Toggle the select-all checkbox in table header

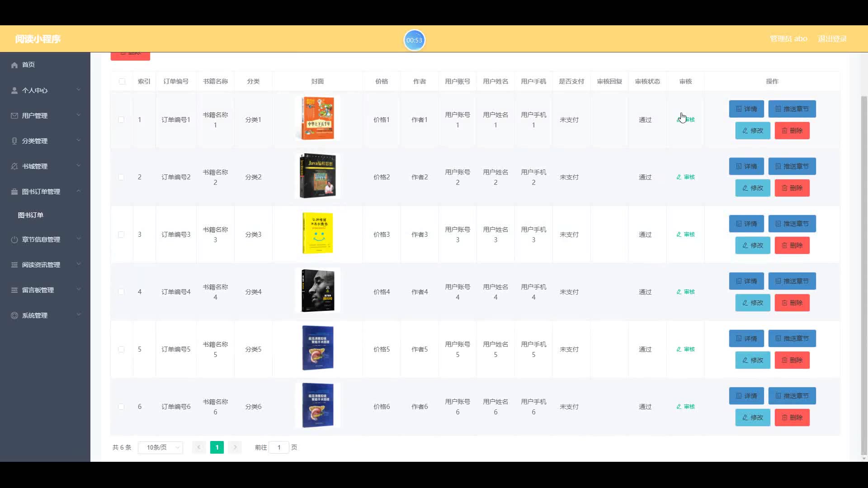coord(122,81)
